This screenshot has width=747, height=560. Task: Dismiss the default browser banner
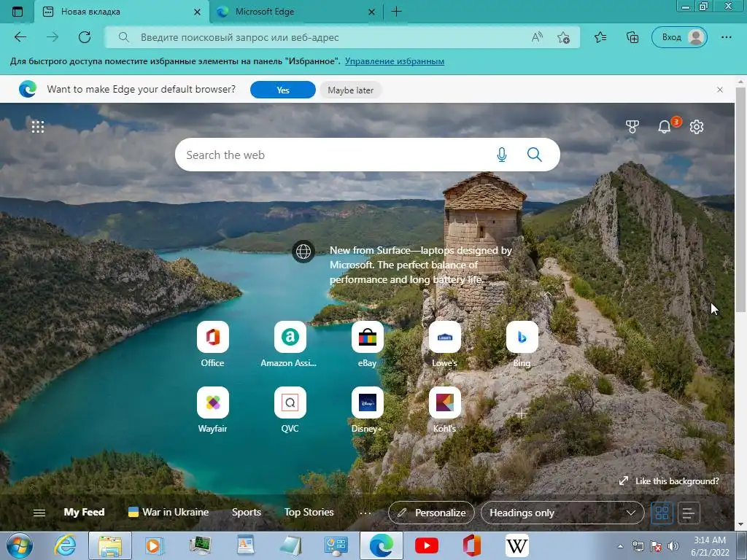pos(720,90)
